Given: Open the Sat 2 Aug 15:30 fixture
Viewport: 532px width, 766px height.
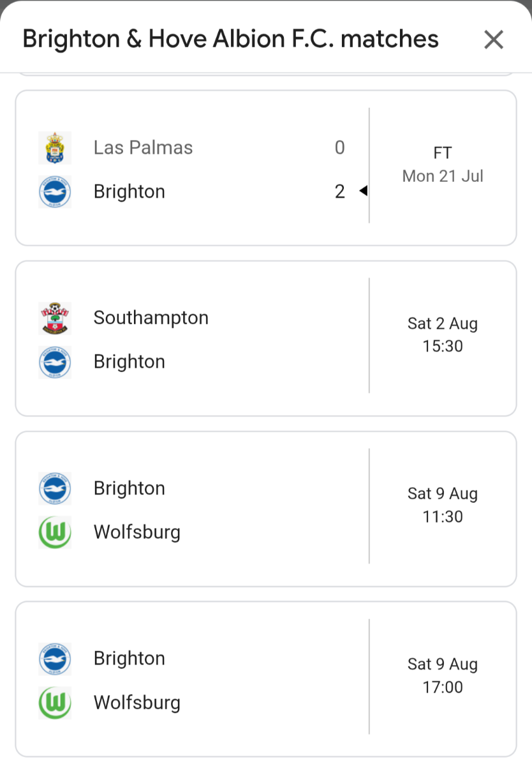Looking at the screenshot, I should (443, 335).
